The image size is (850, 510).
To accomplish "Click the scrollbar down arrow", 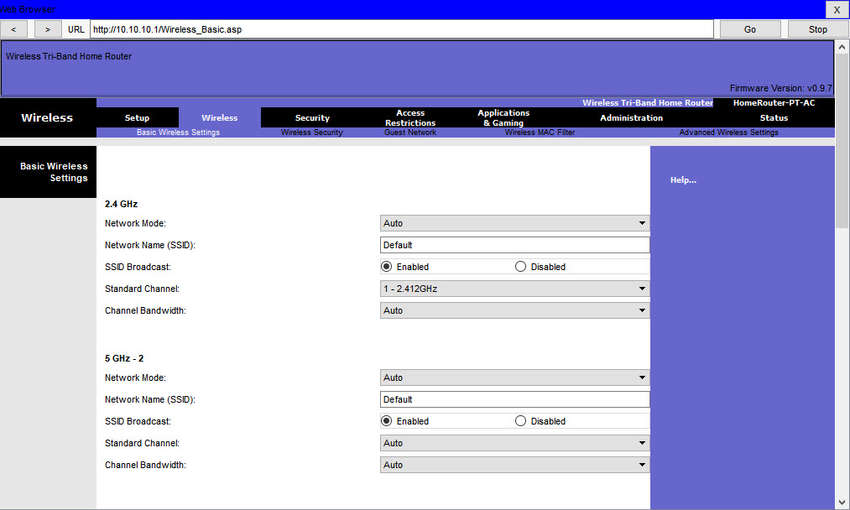I will 842,502.
